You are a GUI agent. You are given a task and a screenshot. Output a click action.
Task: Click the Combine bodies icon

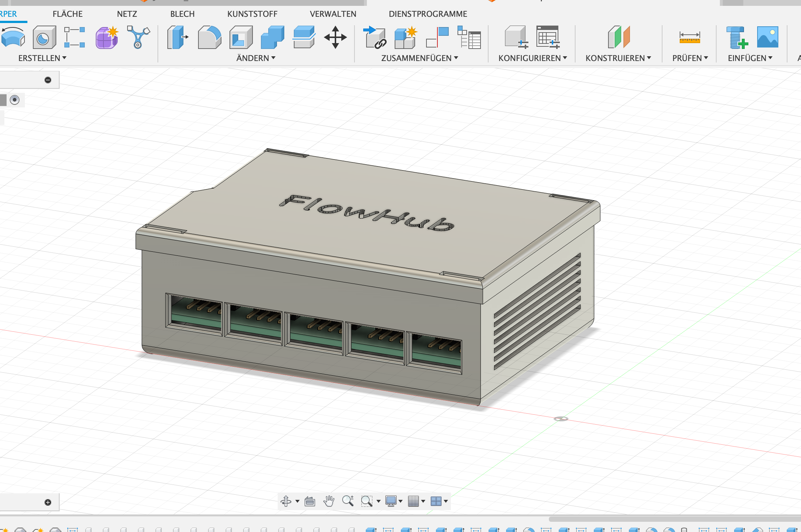point(273,37)
